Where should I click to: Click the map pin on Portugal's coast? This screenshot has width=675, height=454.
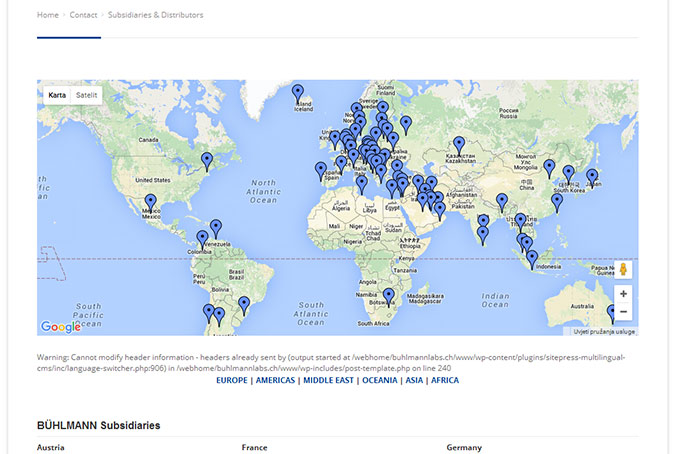321,172
